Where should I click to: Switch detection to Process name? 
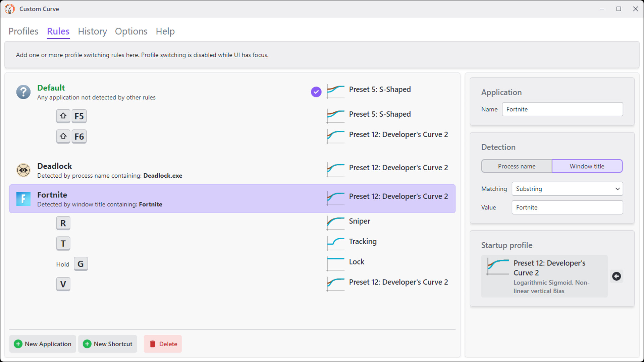[517, 166]
